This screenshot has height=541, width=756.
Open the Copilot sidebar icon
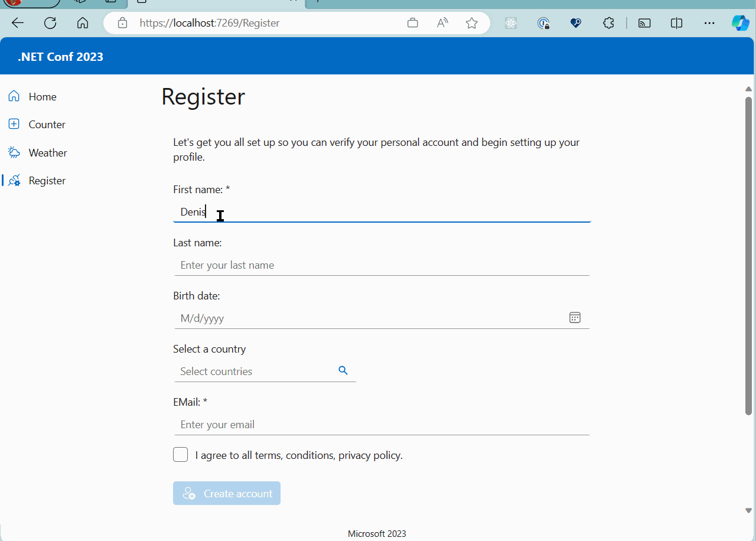tap(741, 23)
